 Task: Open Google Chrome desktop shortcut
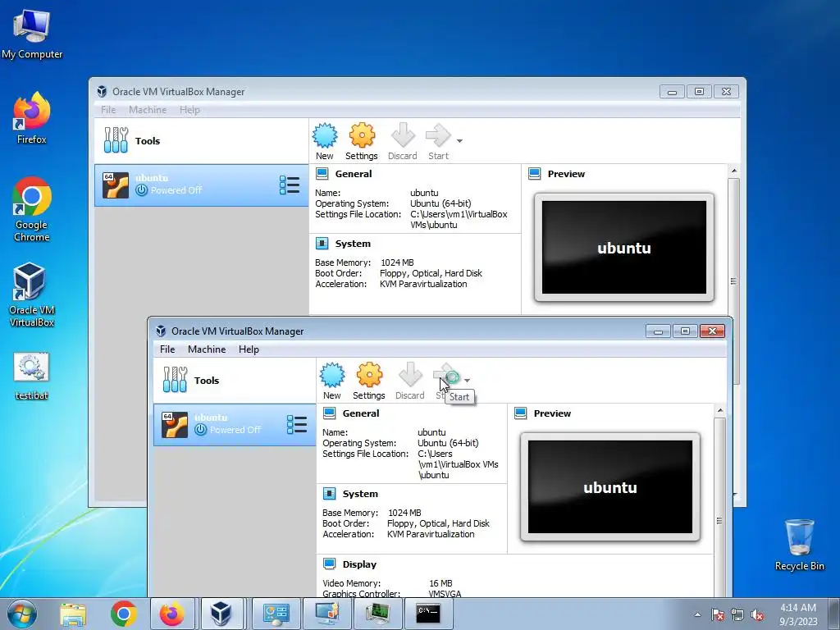[32, 209]
